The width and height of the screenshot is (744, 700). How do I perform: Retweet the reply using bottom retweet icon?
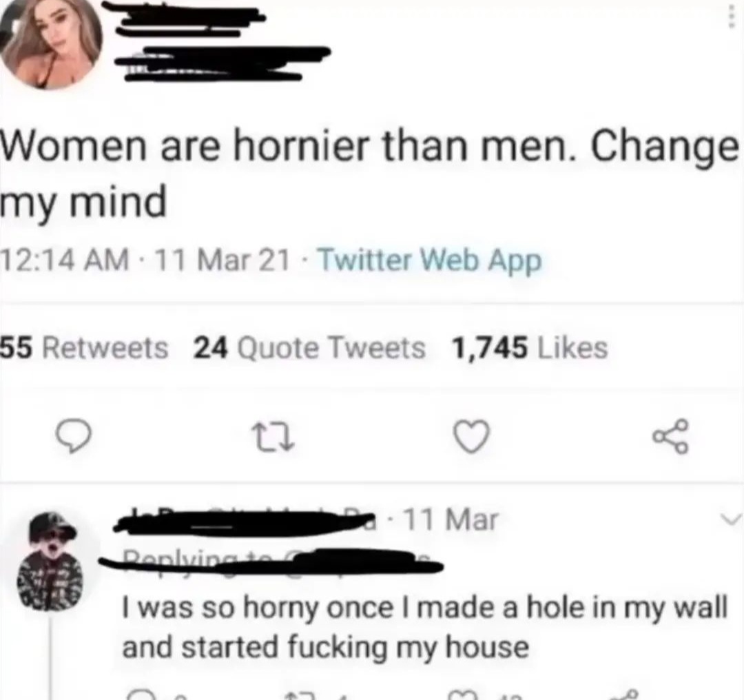(299, 694)
